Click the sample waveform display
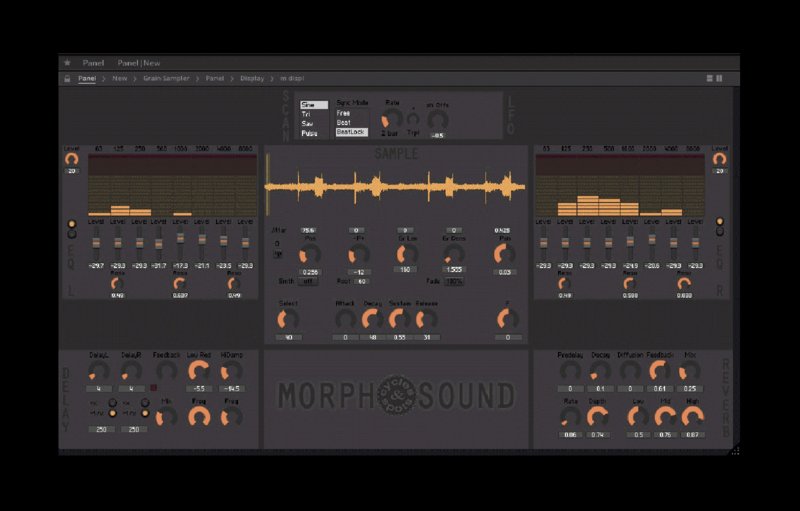This screenshot has width=800, height=511. [395, 188]
